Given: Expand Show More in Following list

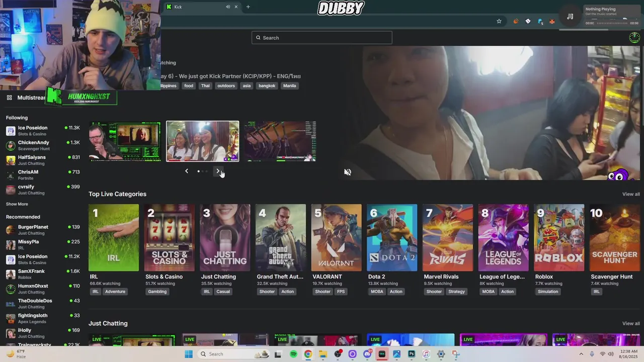Looking at the screenshot, I should pyautogui.click(x=17, y=204).
